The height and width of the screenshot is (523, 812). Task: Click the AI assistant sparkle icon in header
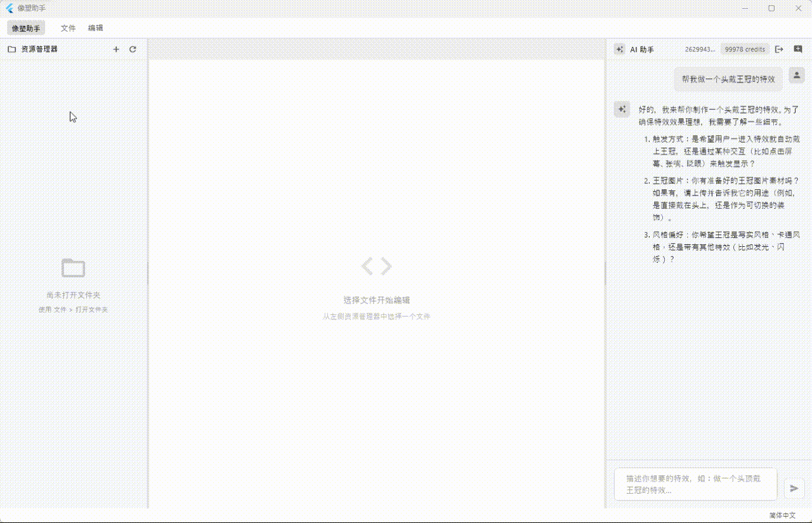tap(619, 49)
